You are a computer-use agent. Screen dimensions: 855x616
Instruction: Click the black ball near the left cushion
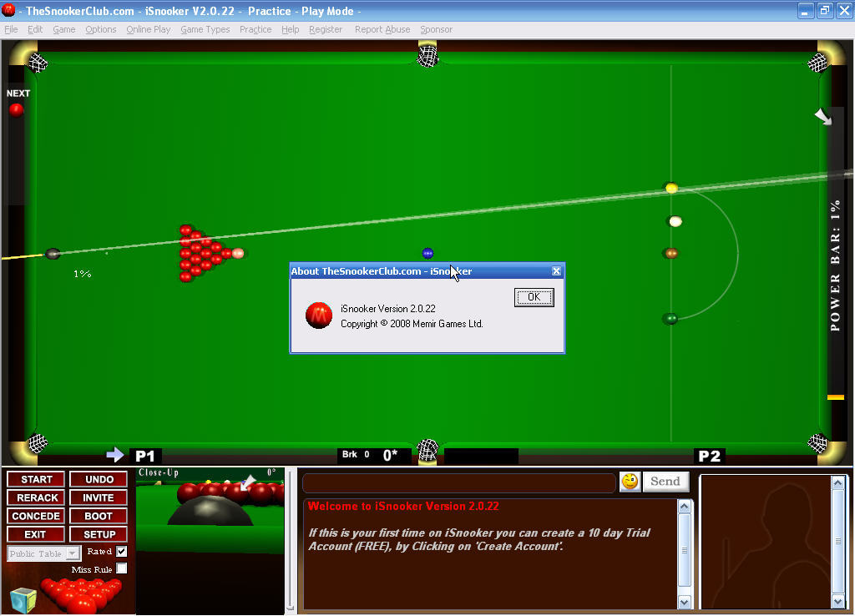click(53, 254)
